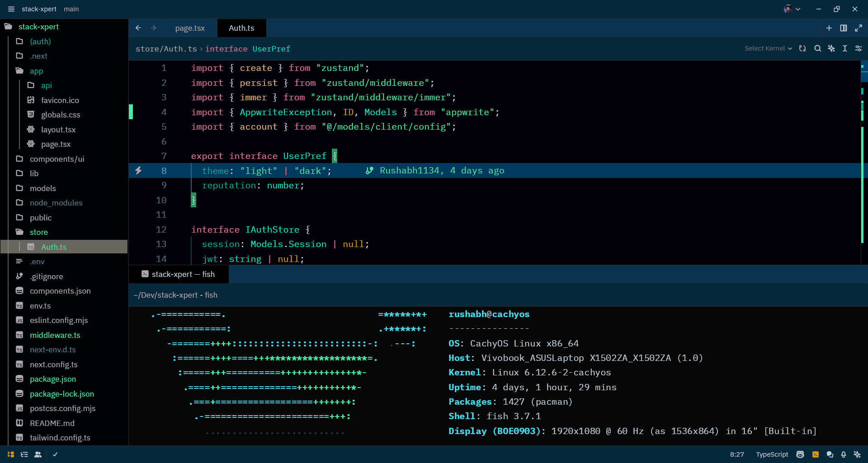Image resolution: width=868 pixels, height=463 pixels.
Task: Open globals.css in the file tree
Action: point(61,115)
